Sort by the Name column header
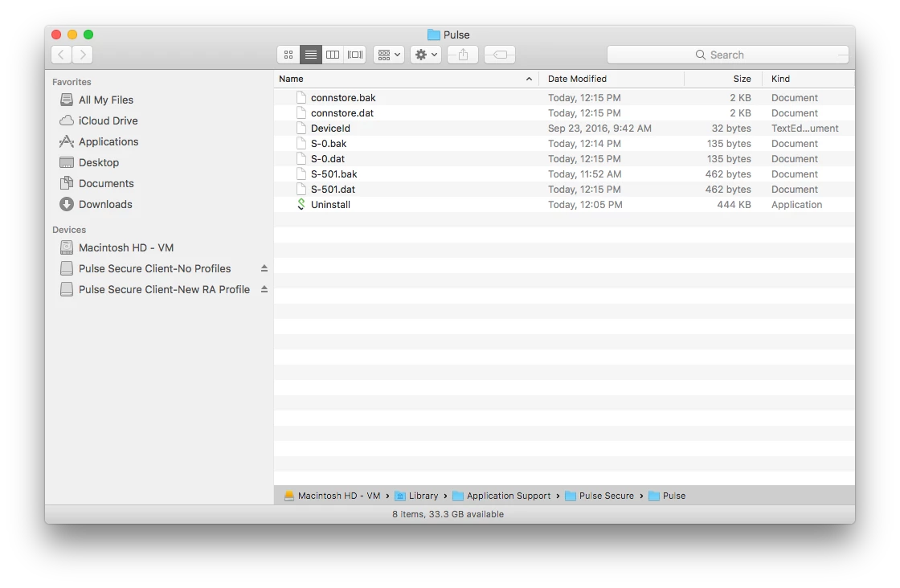The width and height of the screenshot is (900, 588). pyautogui.click(x=407, y=79)
